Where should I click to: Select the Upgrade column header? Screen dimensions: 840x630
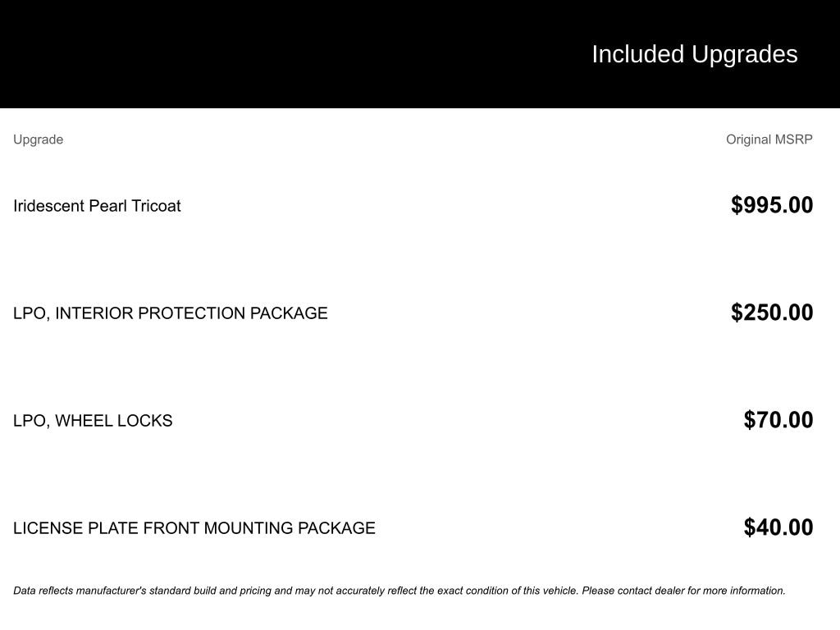(38, 139)
